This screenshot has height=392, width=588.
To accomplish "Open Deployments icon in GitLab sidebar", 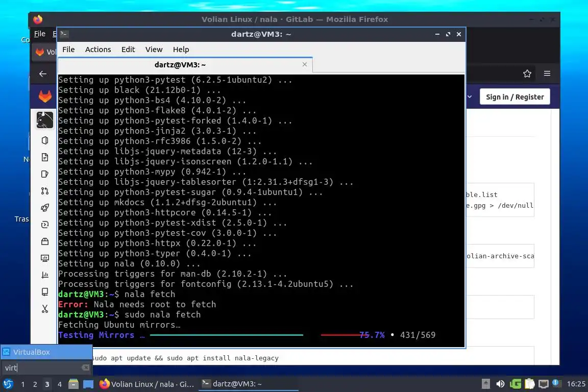I will 44,225.
